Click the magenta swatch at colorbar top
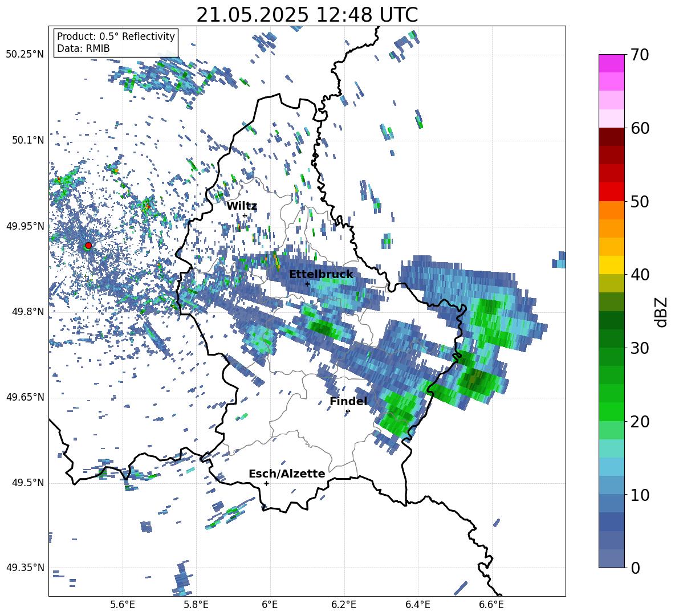Image resolution: width=675 pixels, height=616 pixels. pos(611,63)
